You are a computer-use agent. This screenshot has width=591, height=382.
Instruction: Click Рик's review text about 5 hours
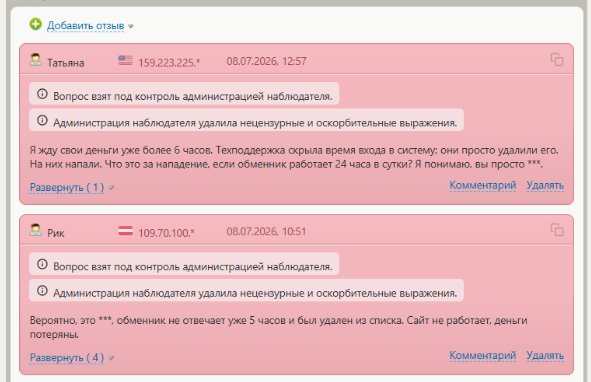(x=279, y=327)
